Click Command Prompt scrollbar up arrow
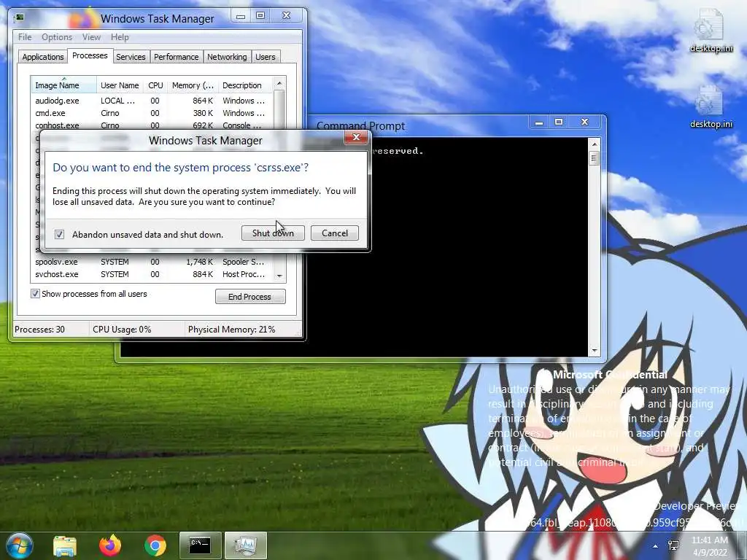The height and width of the screenshot is (560, 747). [x=594, y=144]
